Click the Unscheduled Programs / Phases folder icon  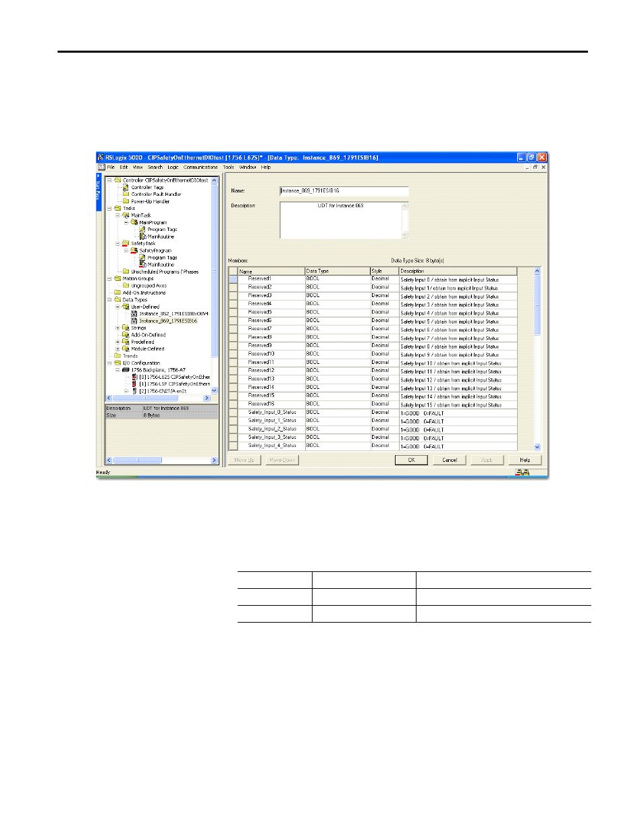(x=126, y=271)
